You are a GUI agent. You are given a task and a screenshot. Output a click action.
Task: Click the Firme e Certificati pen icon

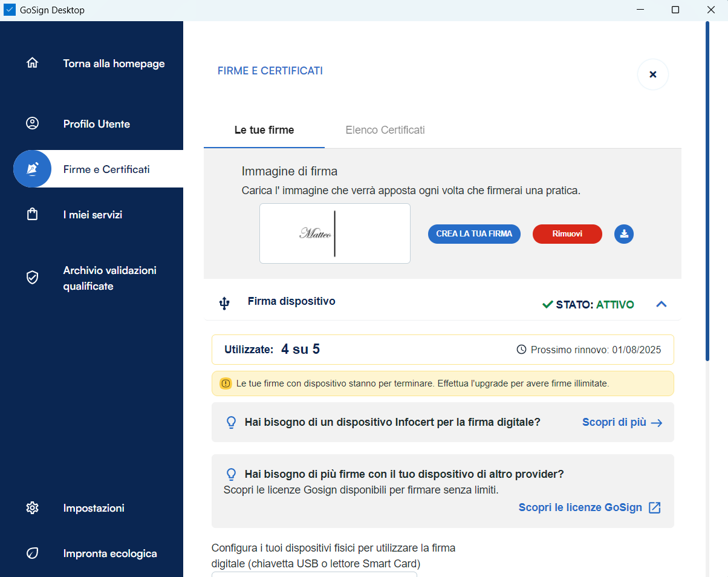click(x=33, y=169)
